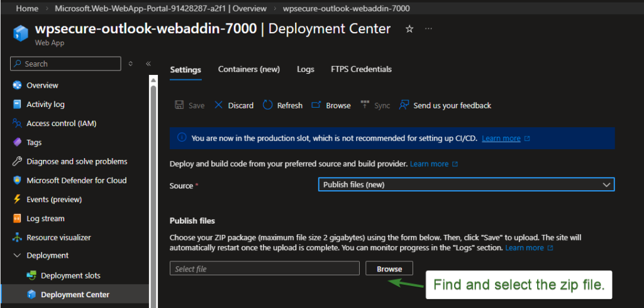Switch to the Logs tab
The height and width of the screenshot is (308, 644).
pyautogui.click(x=305, y=69)
